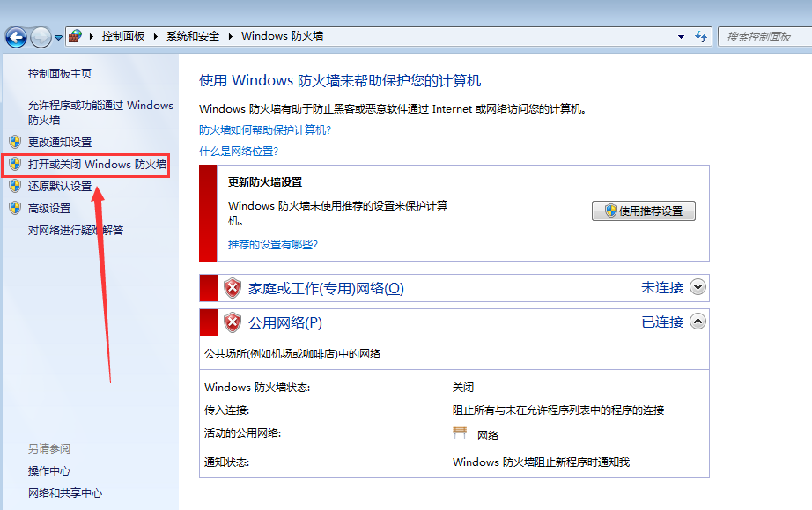Open 打开或关闭 Windows 防火墙 link
The height and width of the screenshot is (510, 812).
[98, 164]
